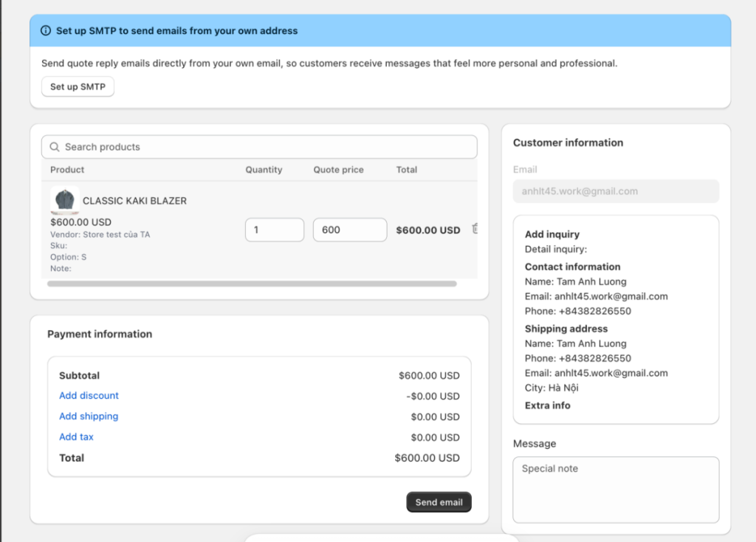The width and height of the screenshot is (756, 542).
Task: Click the Extra info heading
Action: pos(547,405)
